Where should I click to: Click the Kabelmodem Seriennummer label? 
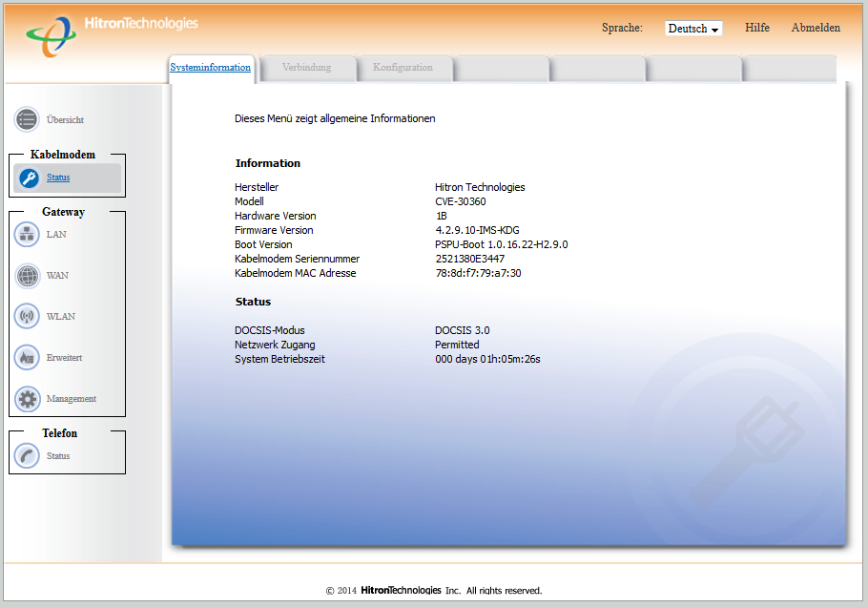(x=298, y=260)
